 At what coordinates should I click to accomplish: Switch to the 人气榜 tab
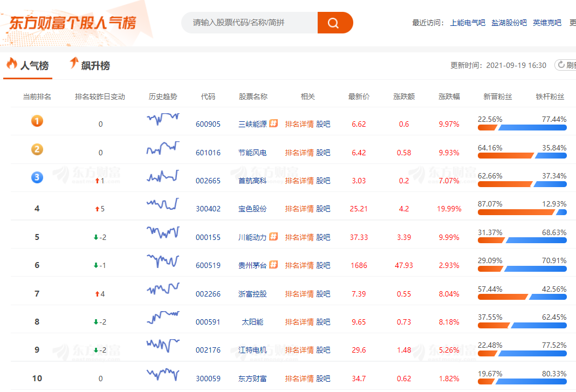point(28,65)
